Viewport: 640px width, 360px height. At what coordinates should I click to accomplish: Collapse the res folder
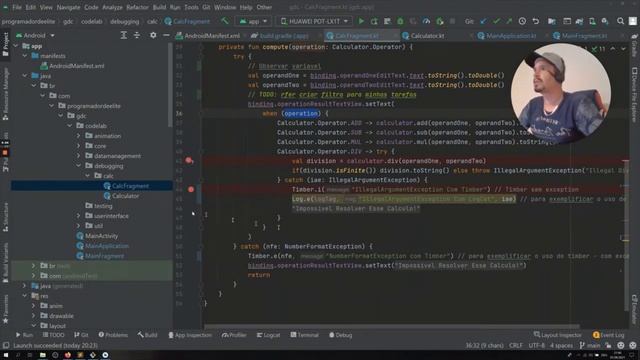click(x=25, y=296)
